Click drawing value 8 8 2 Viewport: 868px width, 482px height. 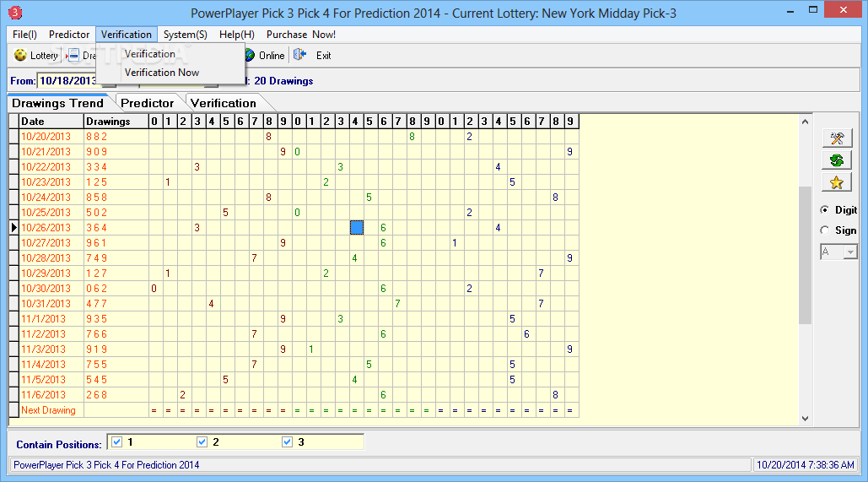96,136
